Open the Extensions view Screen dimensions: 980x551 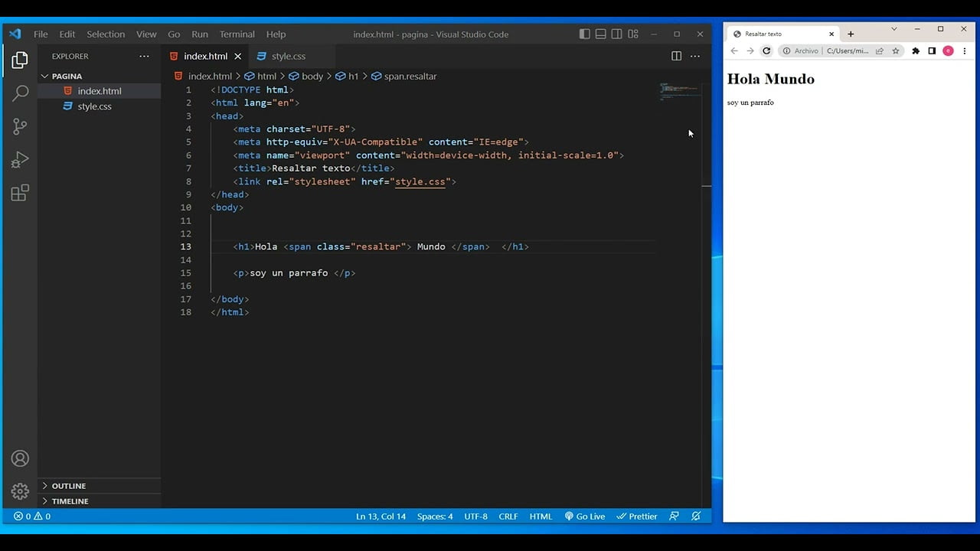pyautogui.click(x=20, y=193)
